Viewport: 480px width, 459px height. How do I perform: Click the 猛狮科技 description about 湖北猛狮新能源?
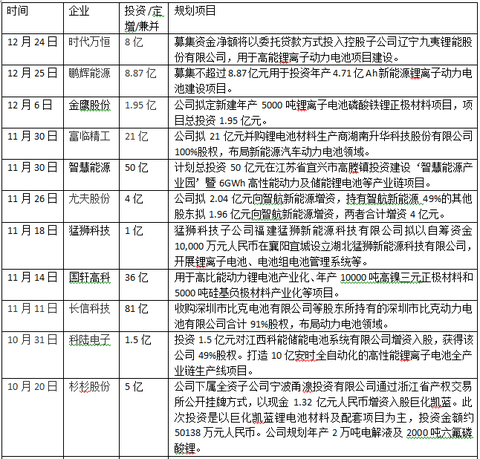coord(323,246)
